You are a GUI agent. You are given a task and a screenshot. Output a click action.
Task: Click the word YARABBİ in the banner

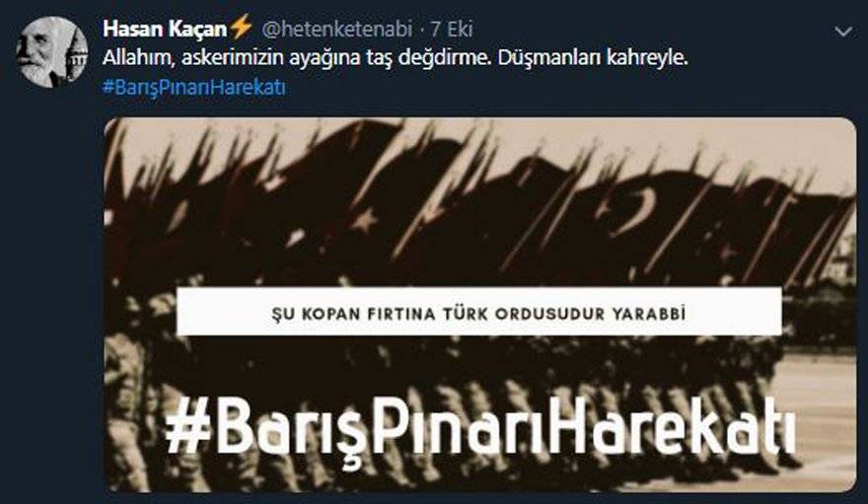(648, 314)
